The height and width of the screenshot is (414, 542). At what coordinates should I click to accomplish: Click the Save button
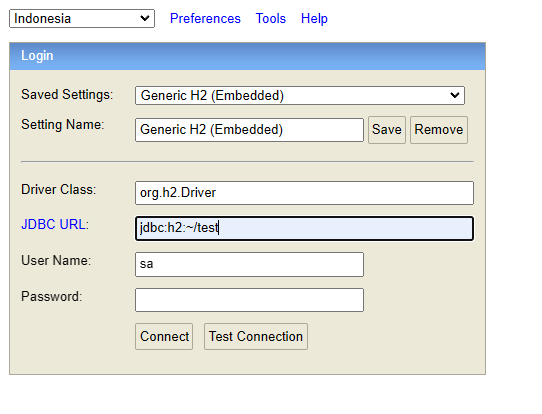point(387,130)
